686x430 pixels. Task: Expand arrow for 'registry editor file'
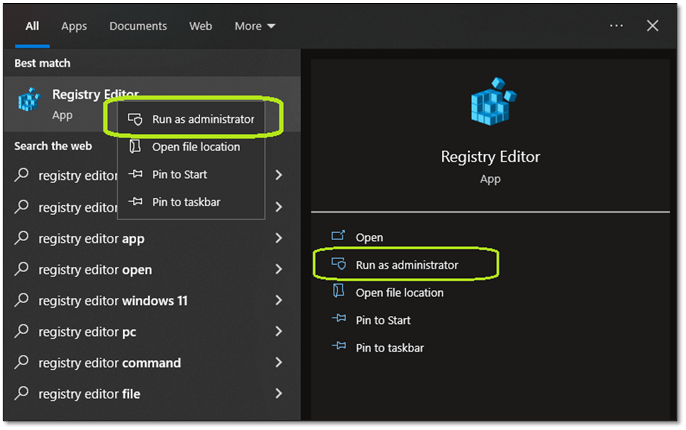tap(279, 393)
